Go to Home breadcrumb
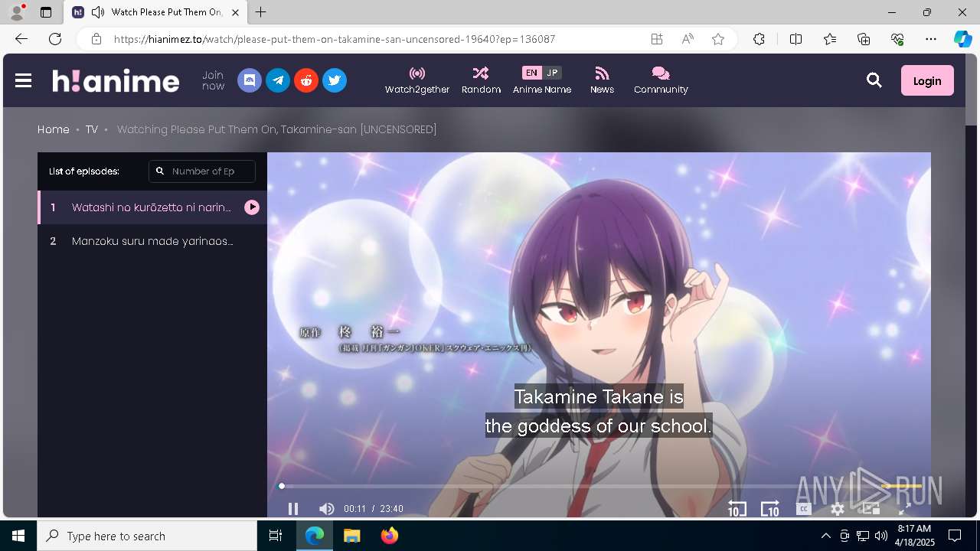This screenshot has width=980, height=551. click(x=54, y=129)
